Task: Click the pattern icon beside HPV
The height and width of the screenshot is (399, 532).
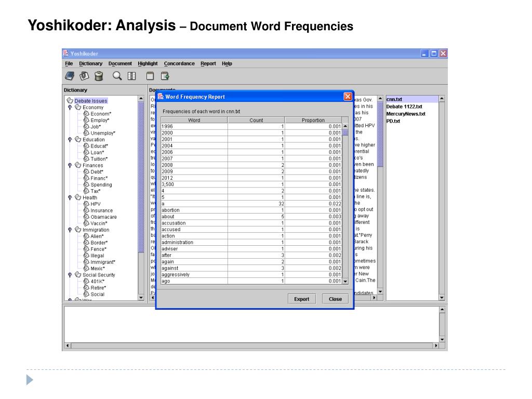Action: click(x=86, y=204)
